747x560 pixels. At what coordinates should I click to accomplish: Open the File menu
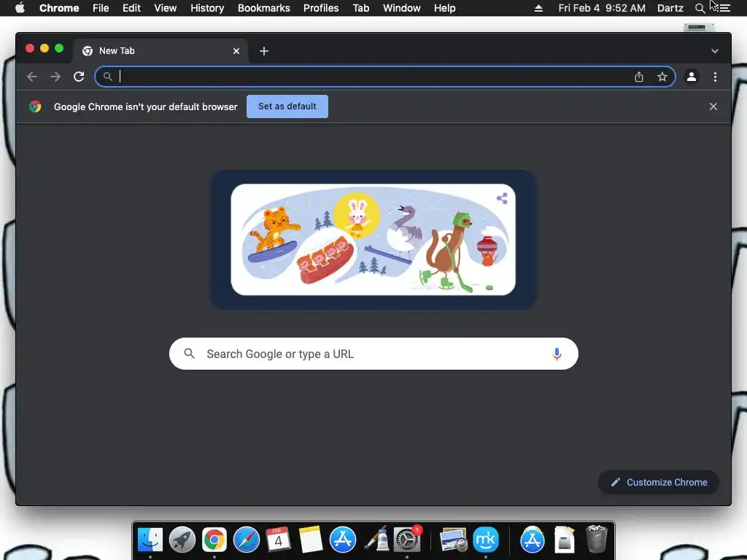click(101, 8)
